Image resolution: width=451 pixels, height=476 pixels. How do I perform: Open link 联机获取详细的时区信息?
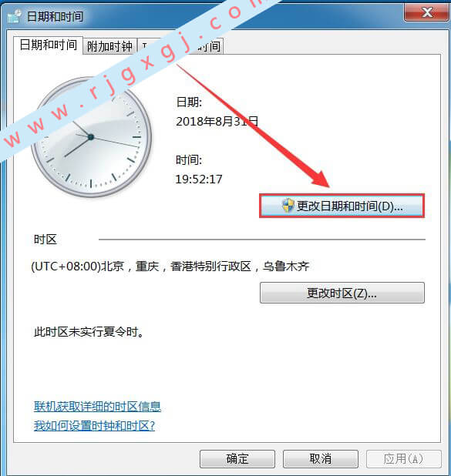pos(97,406)
